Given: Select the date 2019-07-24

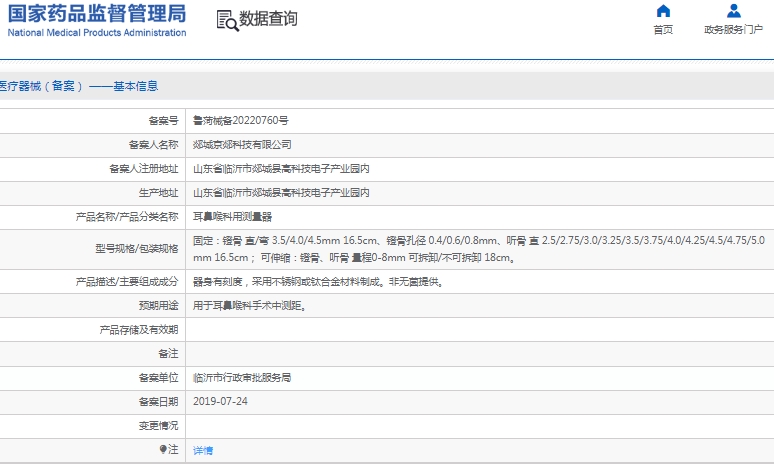Looking at the screenshot, I should (220, 401).
